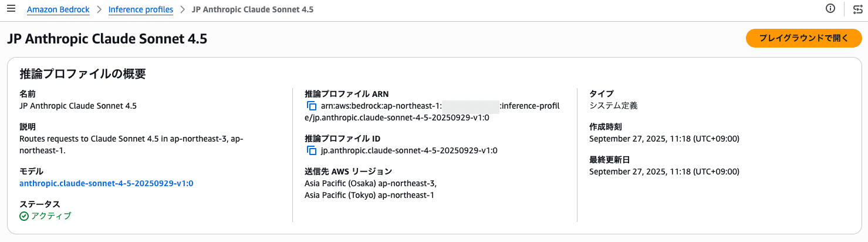868x242 pixels.
Task: Click the chevron after Inference profiles breadcrumb
Action: (x=183, y=9)
